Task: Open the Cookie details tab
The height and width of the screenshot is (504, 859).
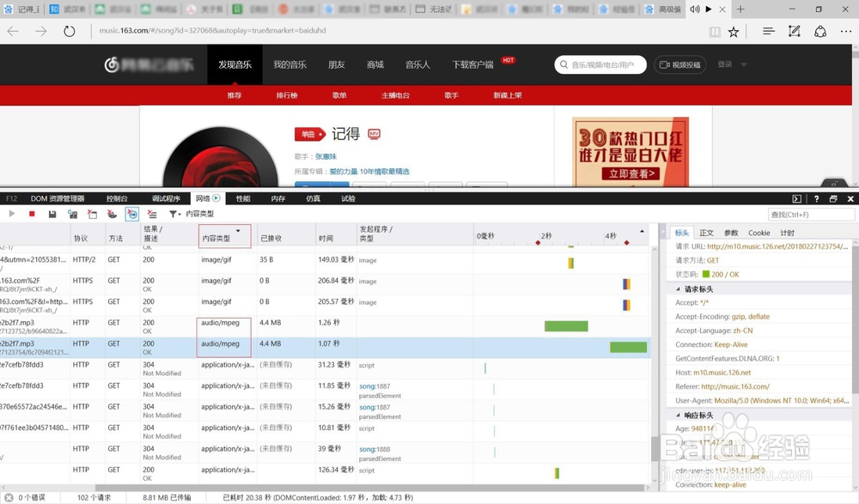Action: pos(759,233)
